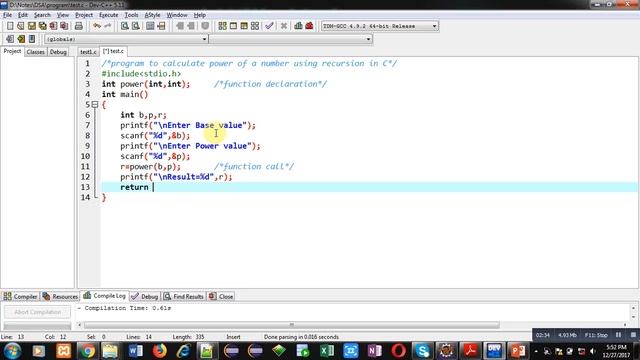This screenshot has height=360, width=640.
Task: Click the Replace toolbar icon
Action: 136,26
